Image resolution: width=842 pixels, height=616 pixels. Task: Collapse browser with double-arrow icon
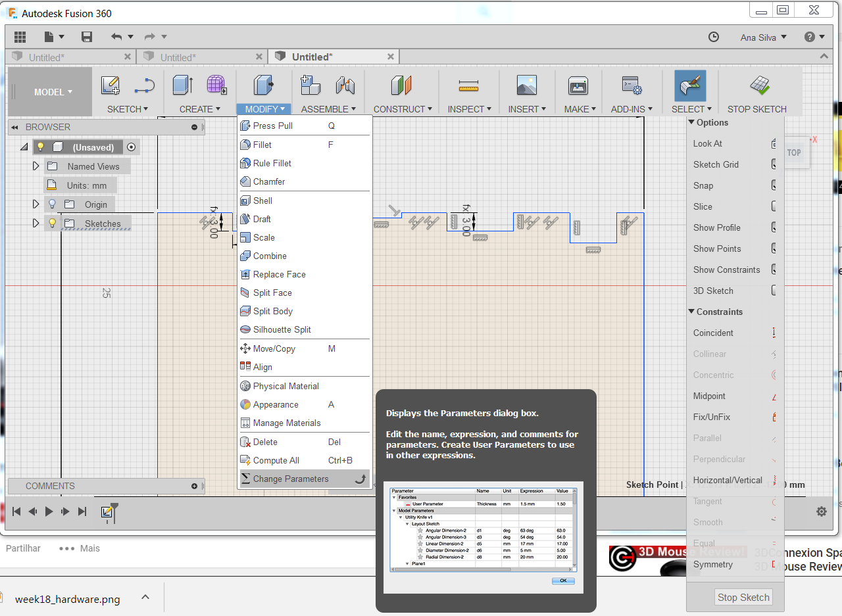14,128
